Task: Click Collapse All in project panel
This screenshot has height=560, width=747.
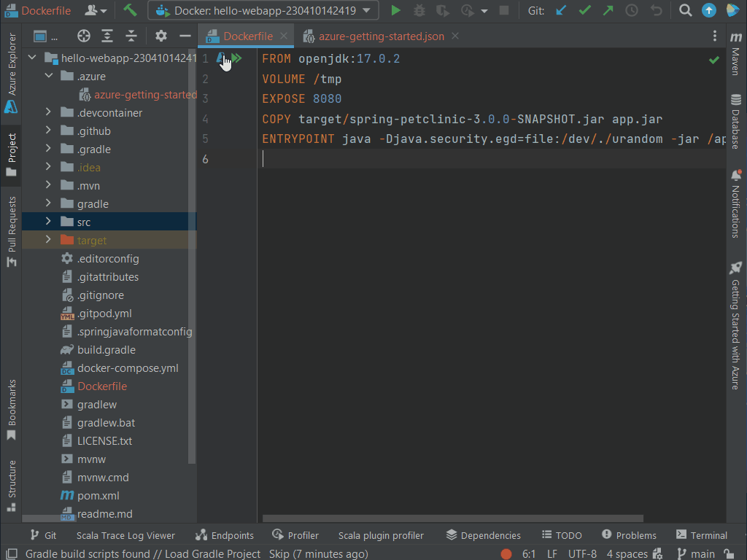Action: [131, 36]
